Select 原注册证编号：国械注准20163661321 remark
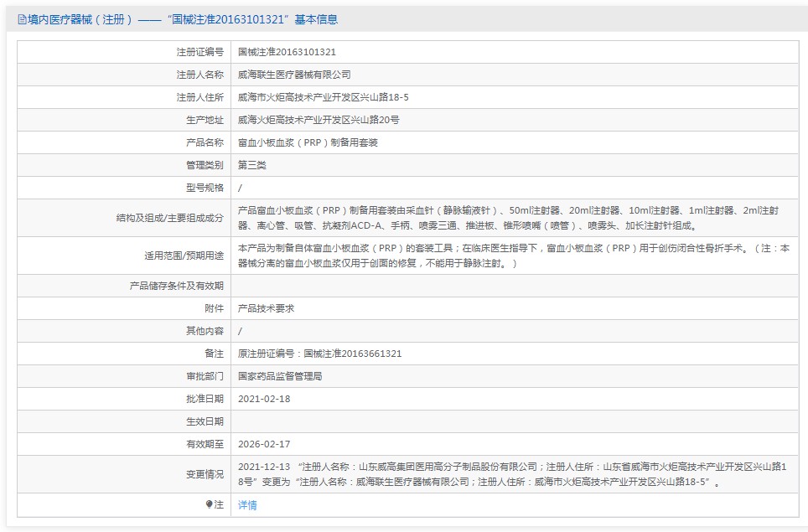This screenshot has height=532, width=808. (319, 354)
